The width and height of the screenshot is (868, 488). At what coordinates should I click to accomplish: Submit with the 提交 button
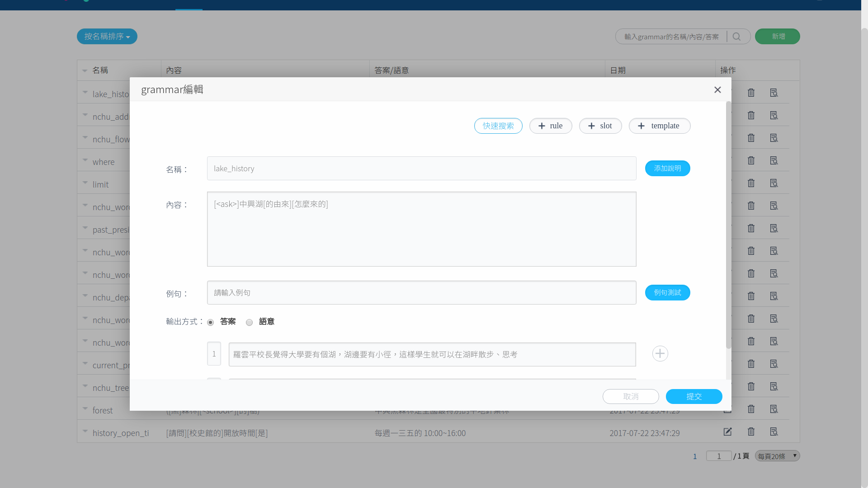pos(693,396)
